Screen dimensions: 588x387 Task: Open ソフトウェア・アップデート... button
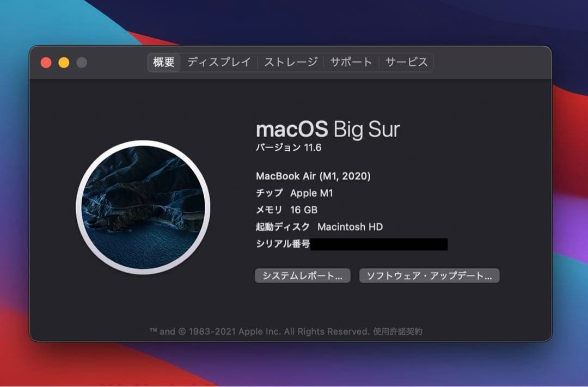coord(429,276)
